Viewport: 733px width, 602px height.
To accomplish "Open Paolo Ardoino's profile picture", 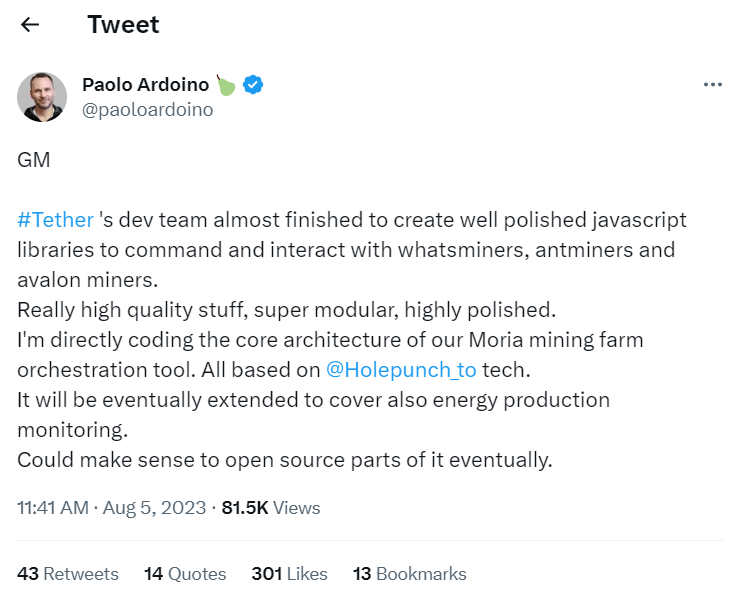I will pyautogui.click(x=42, y=97).
